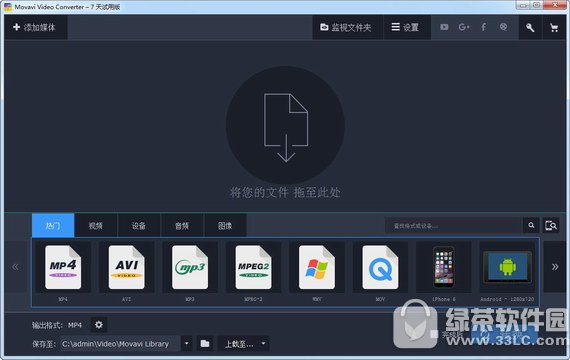
Task: Click the file drop zone circle
Action: coord(285,125)
